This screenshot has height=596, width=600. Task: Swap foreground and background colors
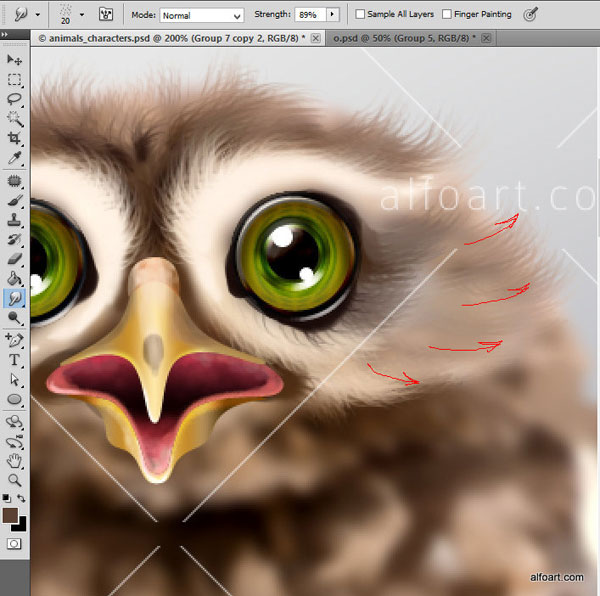coord(21,498)
